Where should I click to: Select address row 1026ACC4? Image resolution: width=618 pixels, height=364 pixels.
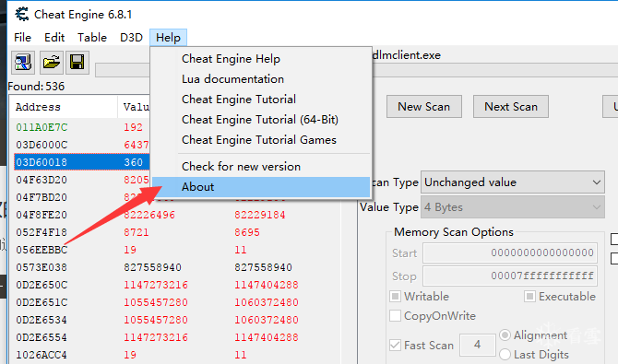pyautogui.click(x=42, y=355)
